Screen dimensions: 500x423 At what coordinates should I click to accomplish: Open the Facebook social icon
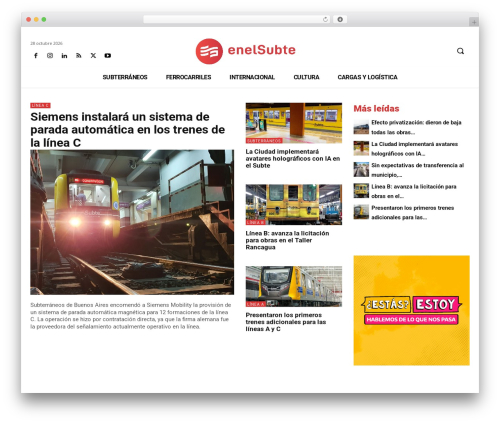click(x=36, y=56)
